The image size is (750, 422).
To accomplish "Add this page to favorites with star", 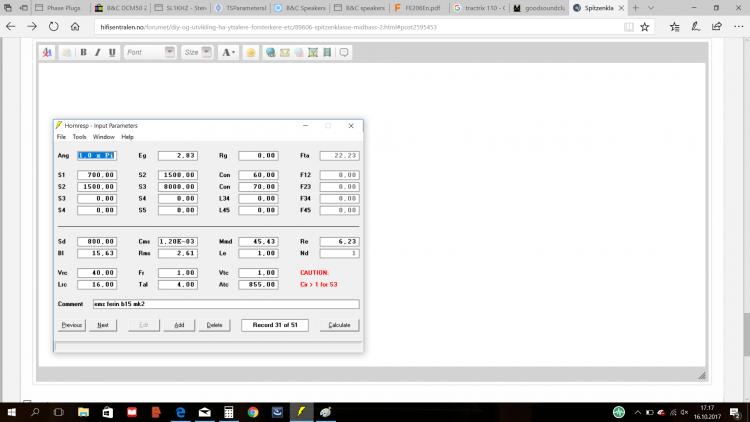I will point(645,27).
